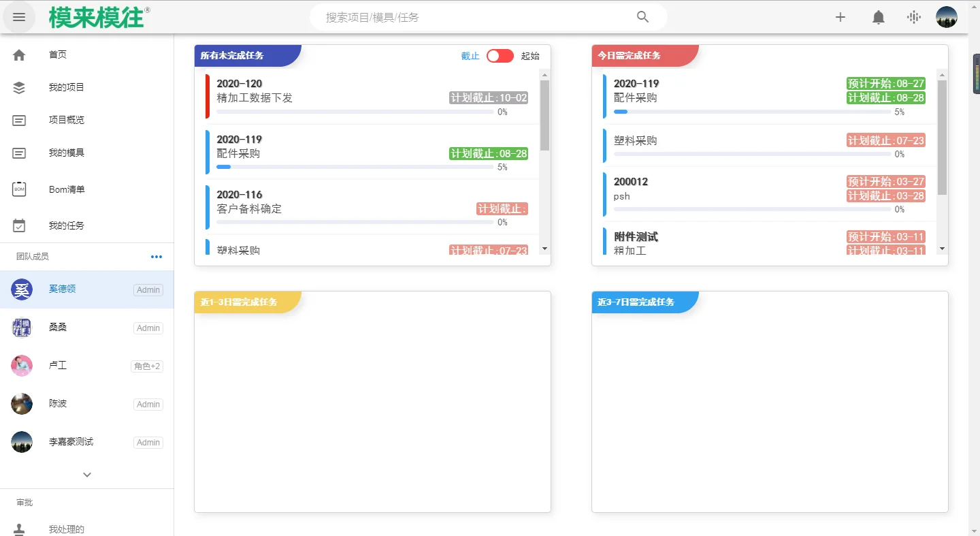Open team members more options dots
This screenshot has width=980, height=536.
click(x=157, y=257)
